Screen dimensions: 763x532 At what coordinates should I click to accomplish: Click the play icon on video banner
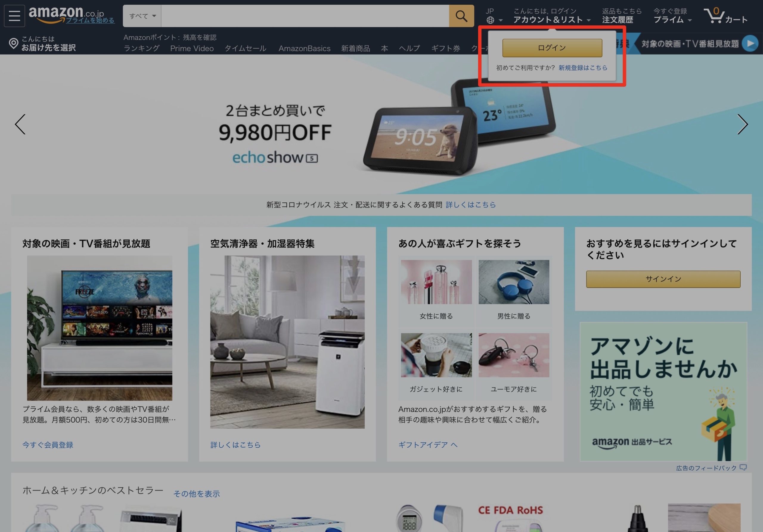[x=750, y=44]
